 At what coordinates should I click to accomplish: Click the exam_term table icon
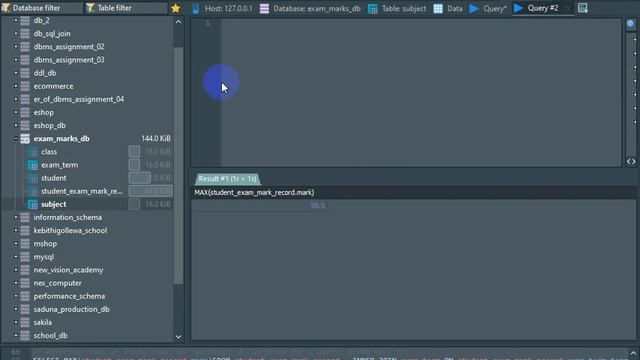point(33,165)
